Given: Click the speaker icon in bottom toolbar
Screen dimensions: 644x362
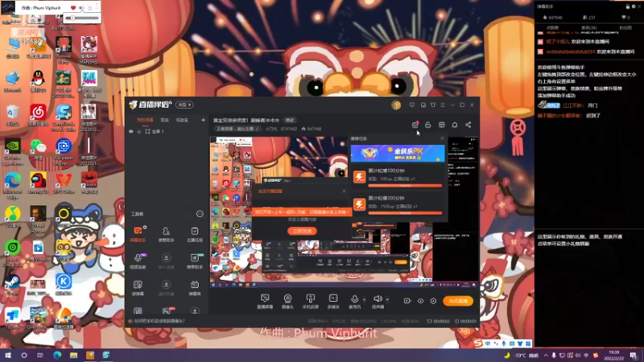Looking at the screenshot, I should coord(378,298).
